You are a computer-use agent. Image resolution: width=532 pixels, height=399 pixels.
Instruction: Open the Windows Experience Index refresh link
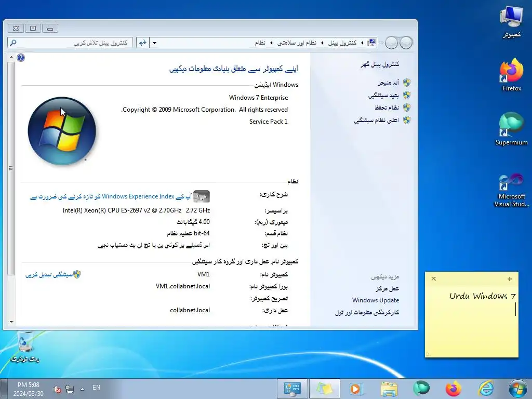(x=111, y=196)
